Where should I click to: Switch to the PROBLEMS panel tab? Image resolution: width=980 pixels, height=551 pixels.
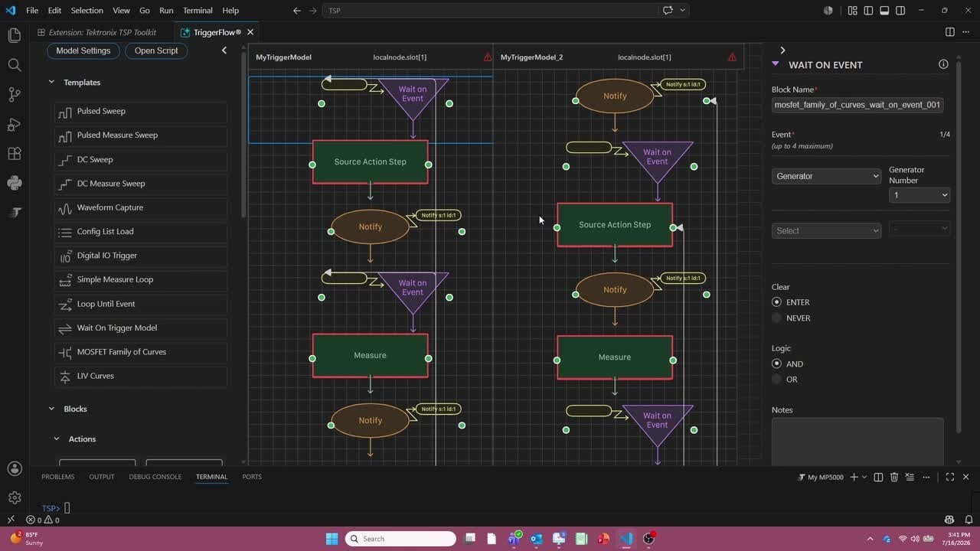pos(58,477)
